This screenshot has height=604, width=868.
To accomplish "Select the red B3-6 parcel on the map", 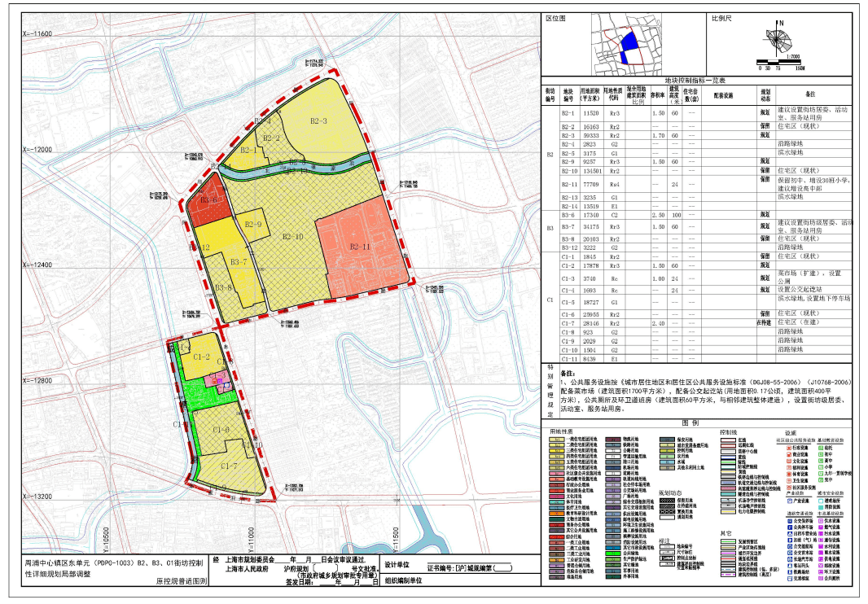I will 209,200.
